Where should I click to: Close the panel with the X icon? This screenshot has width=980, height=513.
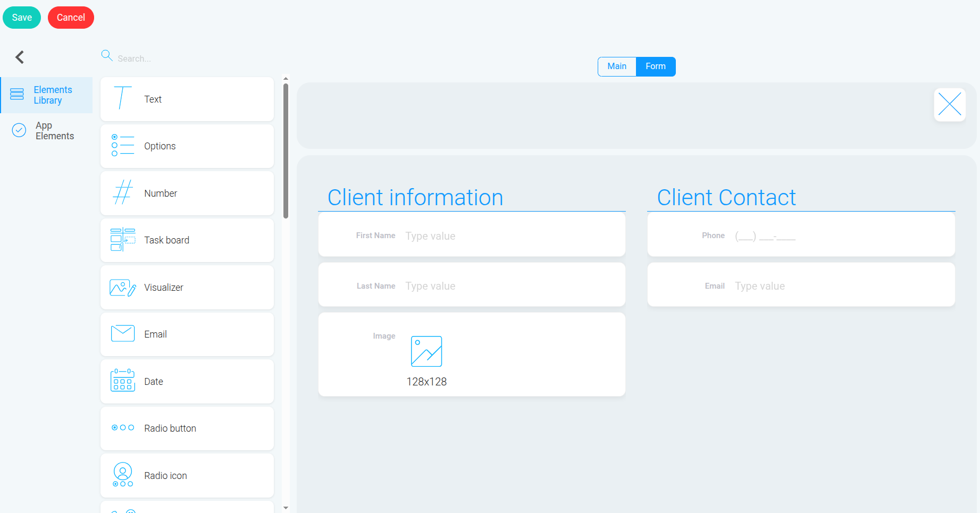pos(950,104)
